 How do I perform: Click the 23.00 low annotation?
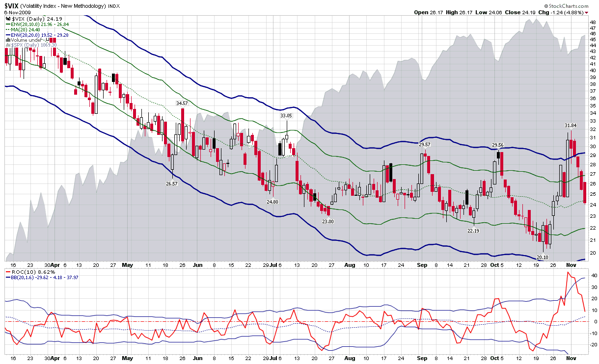coord(327,222)
